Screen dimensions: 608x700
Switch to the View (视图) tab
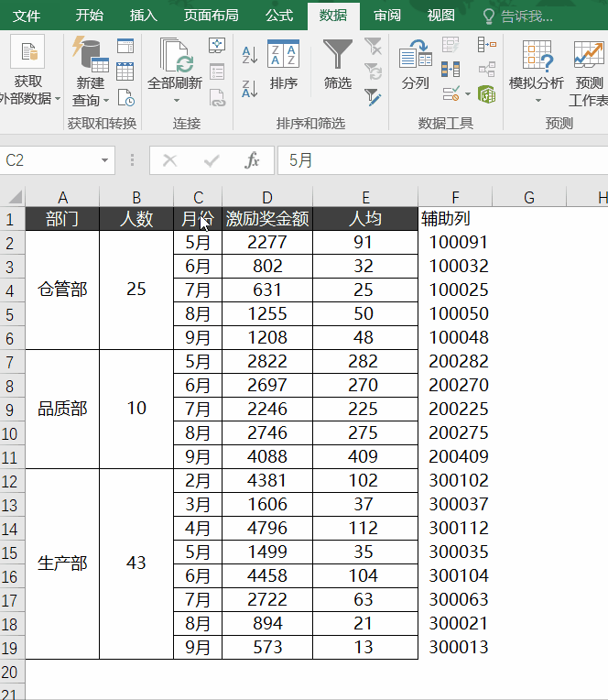click(x=440, y=16)
